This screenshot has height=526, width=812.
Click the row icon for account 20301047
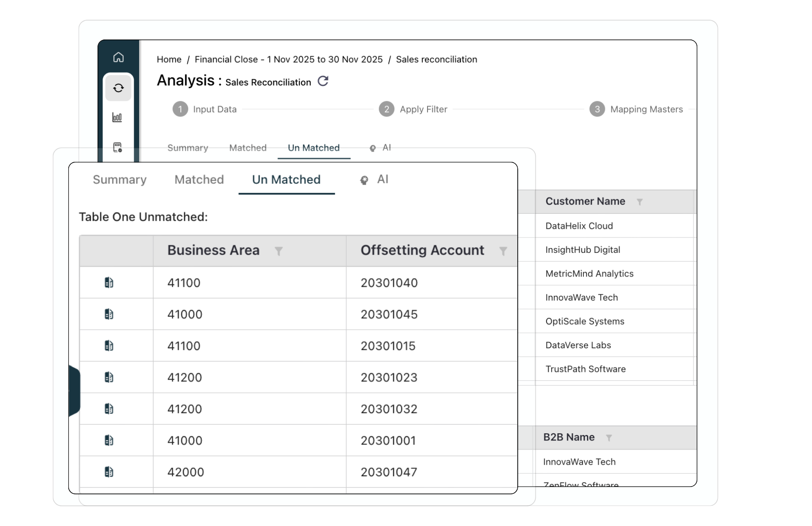[109, 472]
